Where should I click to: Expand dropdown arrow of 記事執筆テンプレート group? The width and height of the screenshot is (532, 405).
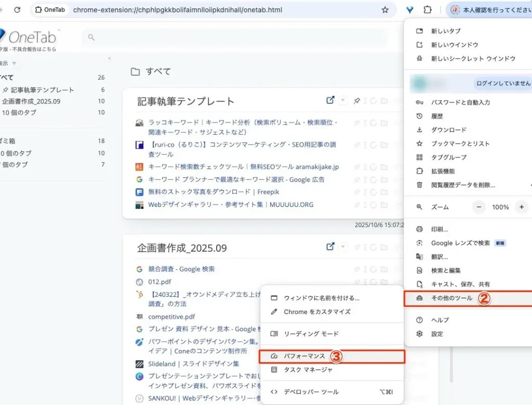coord(343,100)
